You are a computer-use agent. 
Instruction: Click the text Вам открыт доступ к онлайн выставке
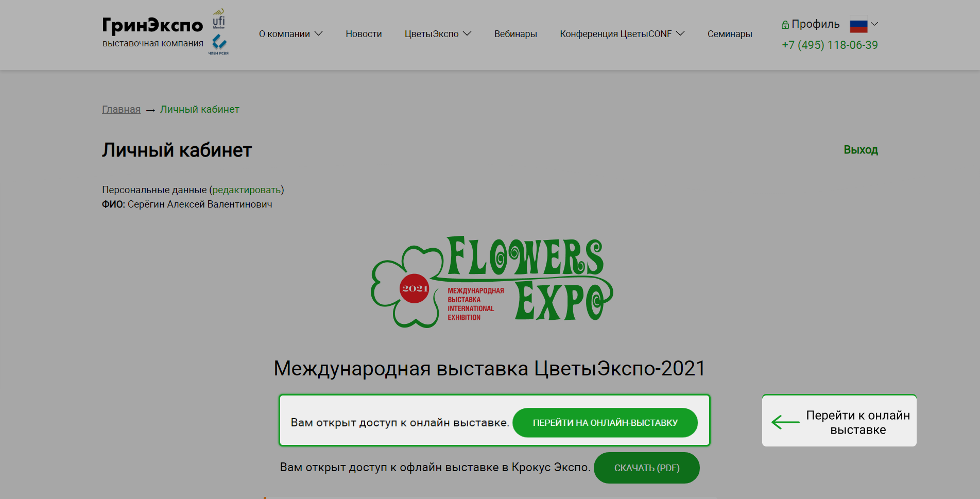[x=400, y=423]
